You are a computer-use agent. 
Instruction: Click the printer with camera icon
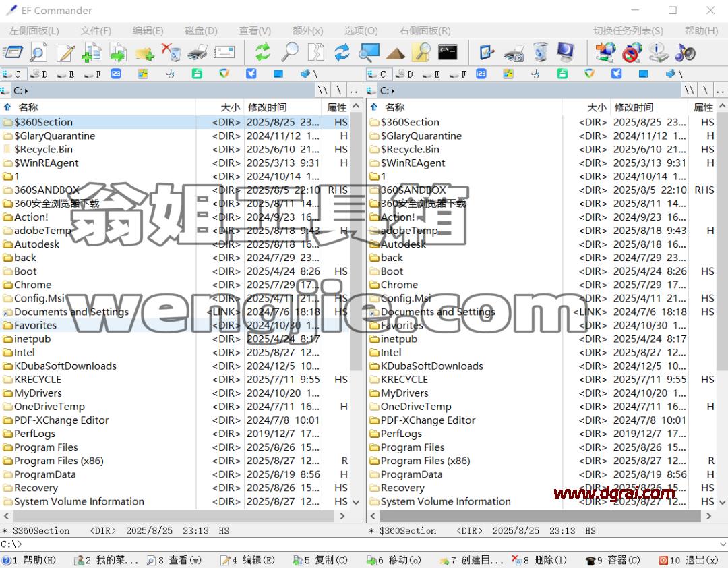click(x=514, y=53)
